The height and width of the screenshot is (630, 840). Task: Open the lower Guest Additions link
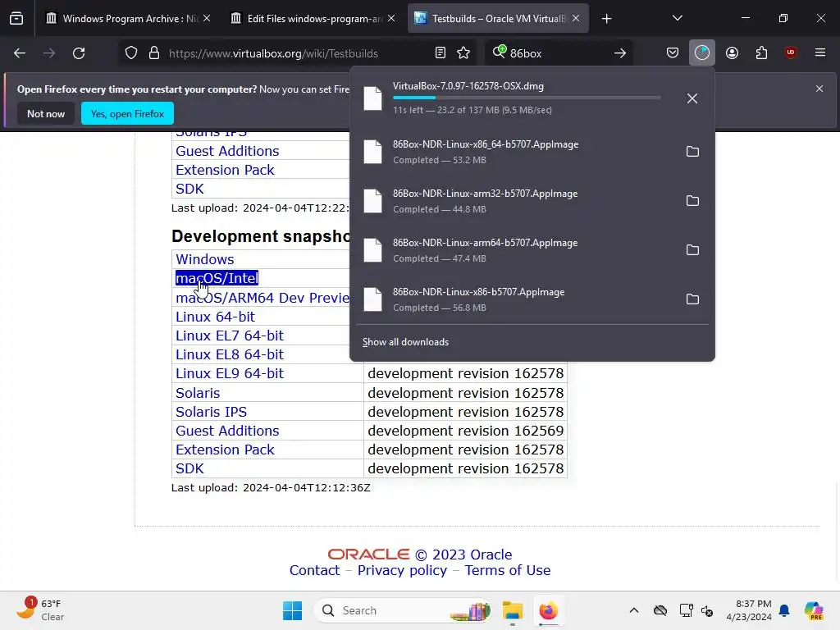[x=227, y=431]
